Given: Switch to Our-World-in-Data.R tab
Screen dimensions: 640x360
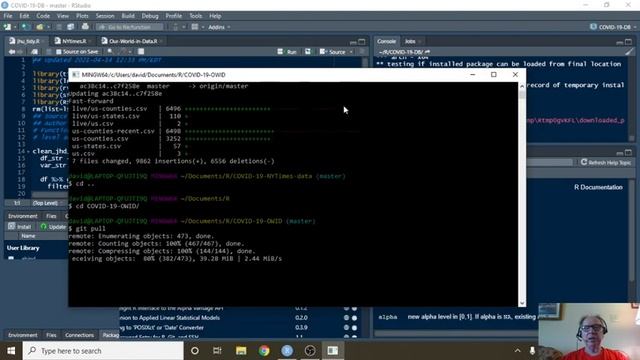Looking at the screenshot, I should click(x=133, y=41).
